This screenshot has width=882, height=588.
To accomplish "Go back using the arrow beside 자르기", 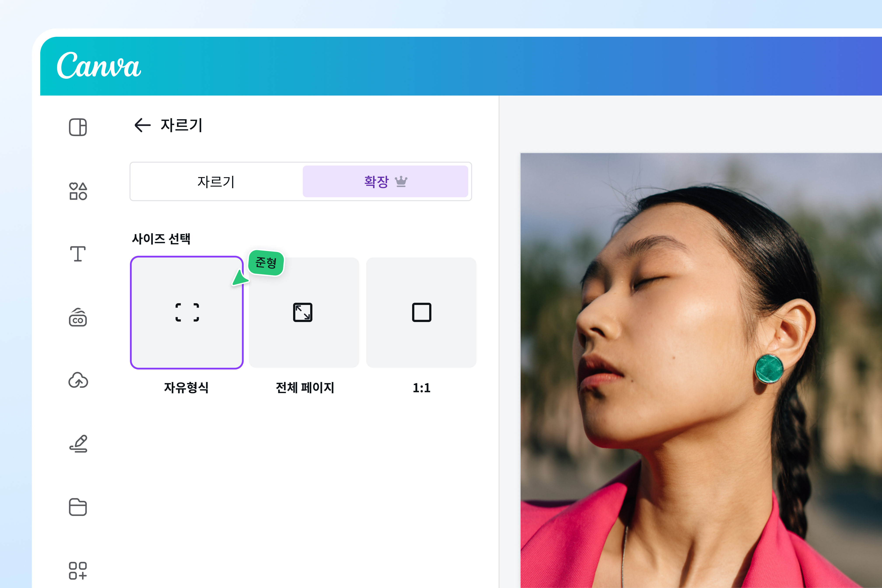I will [x=142, y=125].
